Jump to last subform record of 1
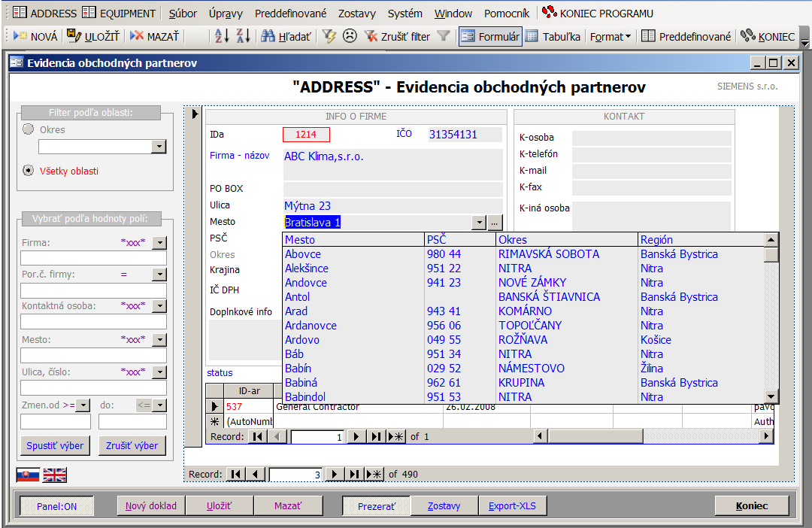812x528 pixels. (376, 437)
